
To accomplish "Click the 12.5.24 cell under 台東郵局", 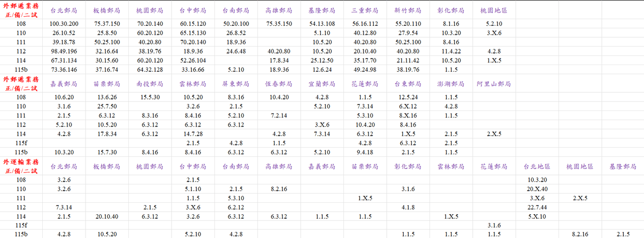I will (x=408, y=97).
